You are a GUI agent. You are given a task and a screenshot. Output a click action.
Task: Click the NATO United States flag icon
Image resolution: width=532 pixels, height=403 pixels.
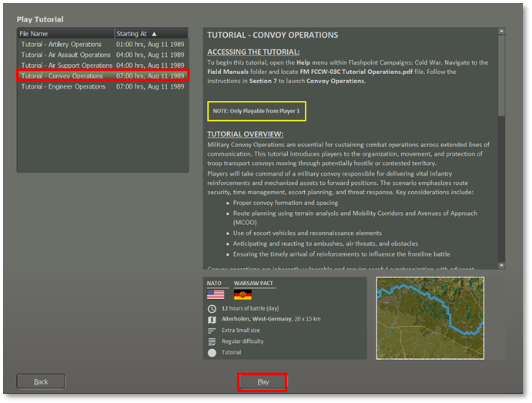click(x=216, y=294)
